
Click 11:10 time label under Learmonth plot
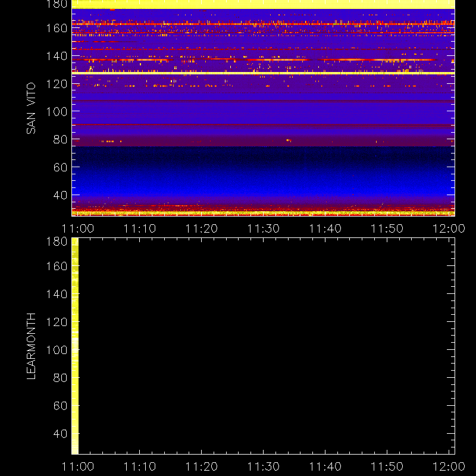(140, 466)
